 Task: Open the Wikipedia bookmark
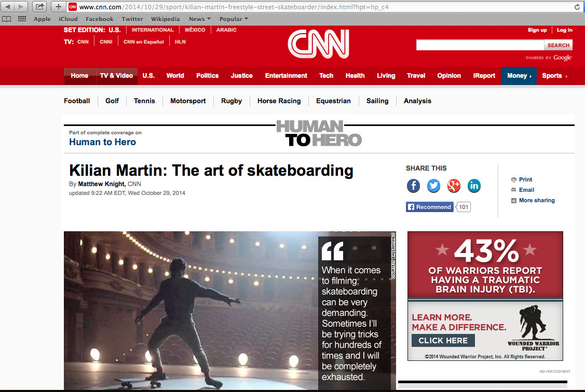click(165, 19)
